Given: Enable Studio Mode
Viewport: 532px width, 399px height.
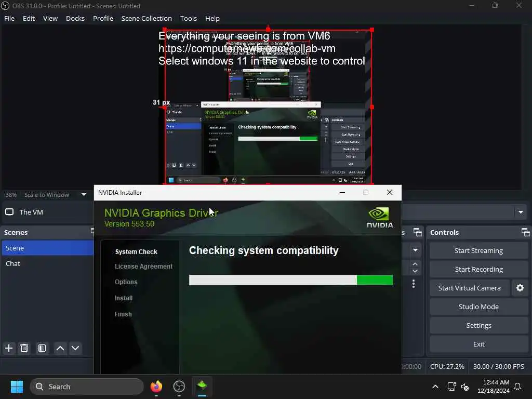Looking at the screenshot, I should [x=478, y=307].
